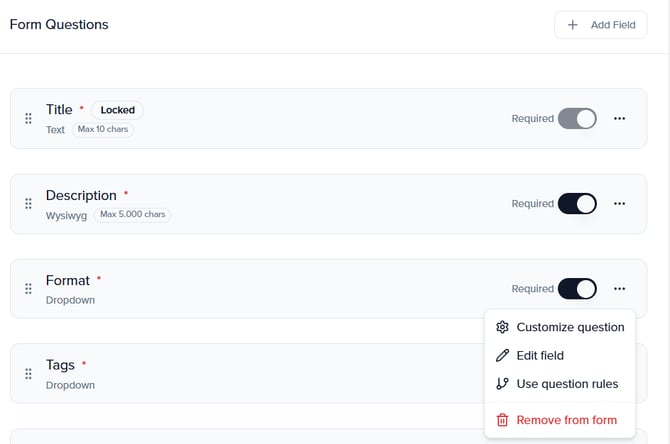The height and width of the screenshot is (444, 670).
Task: Choose Use question rules menu item
Action: tap(567, 384)
